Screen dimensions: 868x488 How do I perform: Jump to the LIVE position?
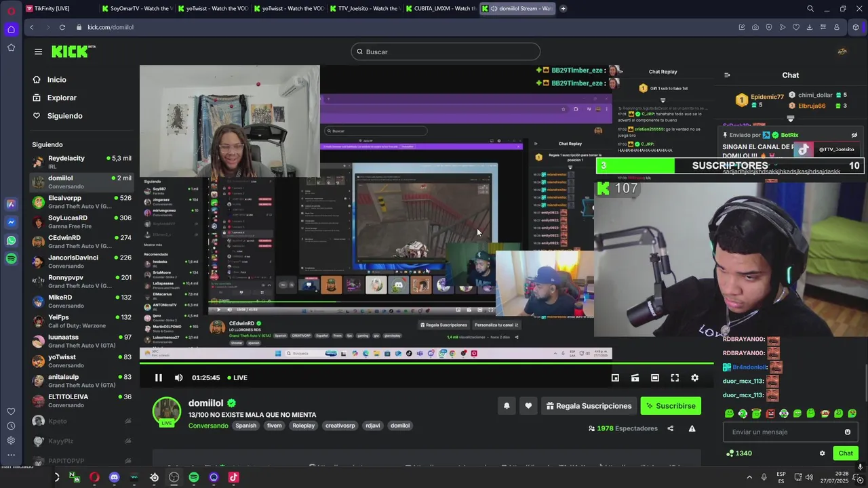pos(237,378)
